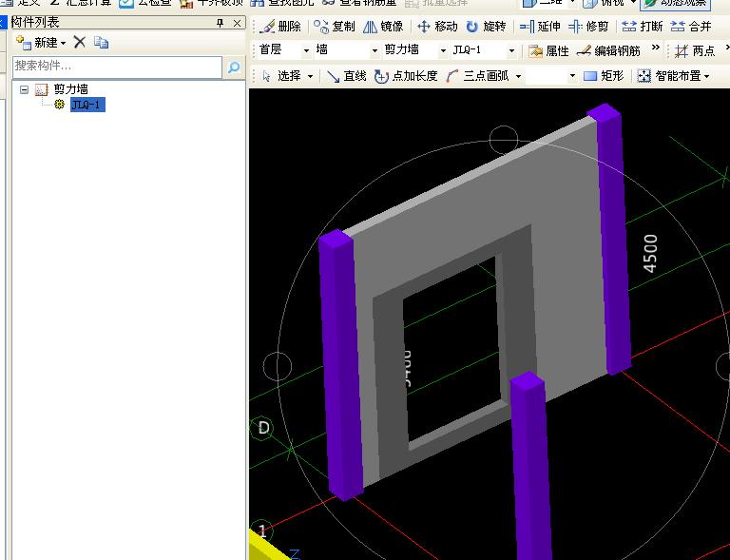The width and height of the screenshot is (730, 560).
Task: Click the 删除 (delete) tool
Action: (x=280, y=27)
